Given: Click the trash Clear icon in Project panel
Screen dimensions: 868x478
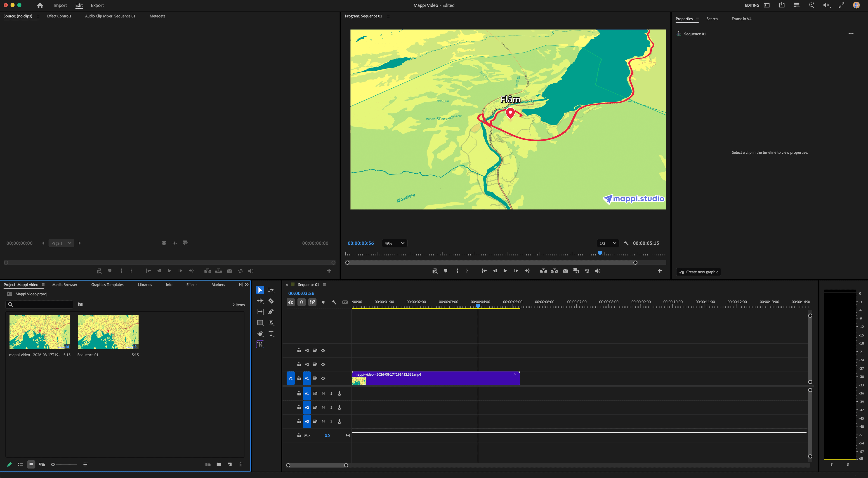Looking at the screenshot, I should [240, 464].
